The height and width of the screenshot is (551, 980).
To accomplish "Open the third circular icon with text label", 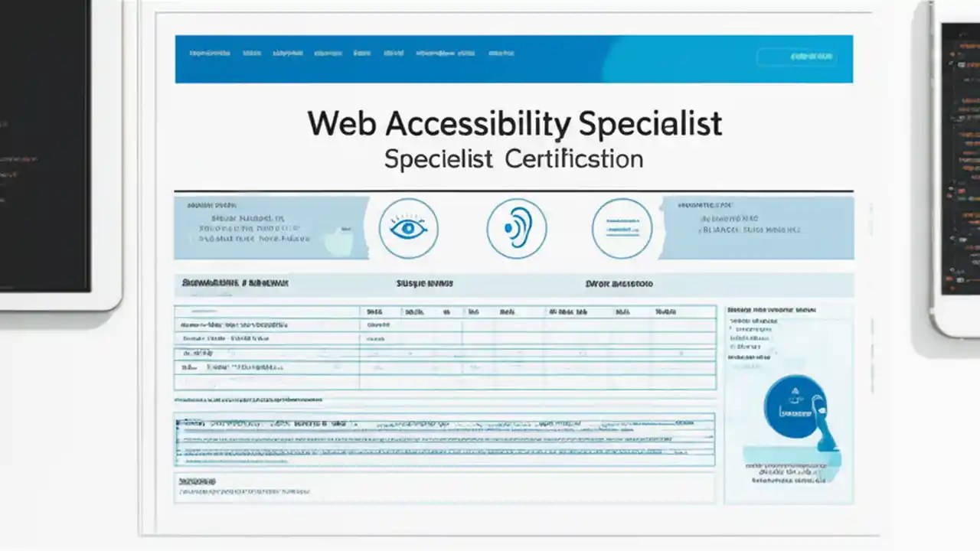I will 622,227.
